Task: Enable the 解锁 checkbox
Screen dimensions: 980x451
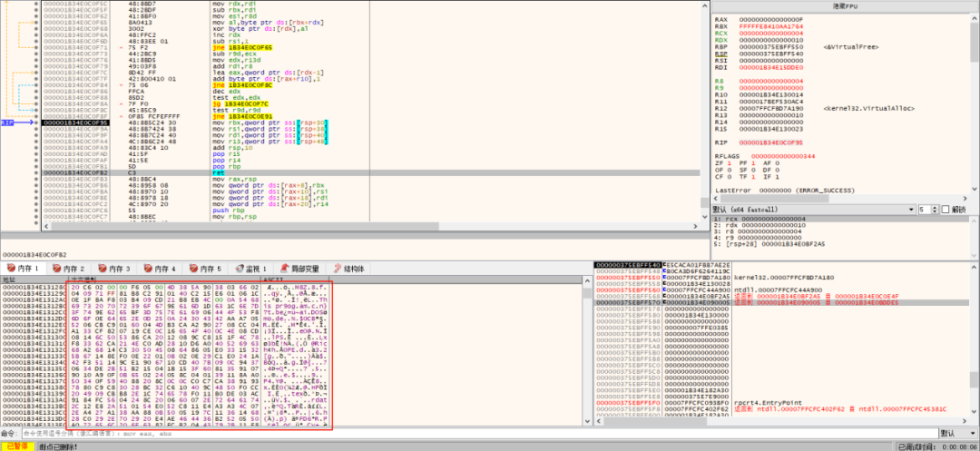Action: coord(945,210)
